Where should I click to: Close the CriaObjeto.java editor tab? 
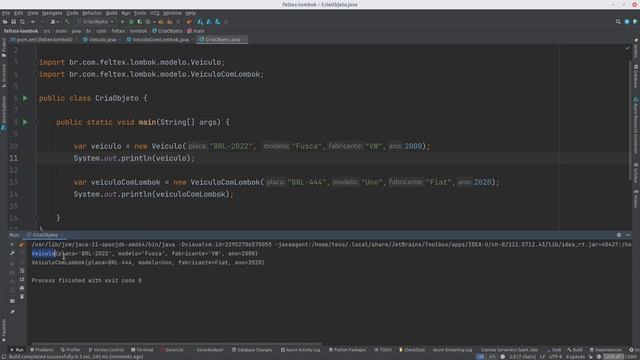[x=244, y=40]
